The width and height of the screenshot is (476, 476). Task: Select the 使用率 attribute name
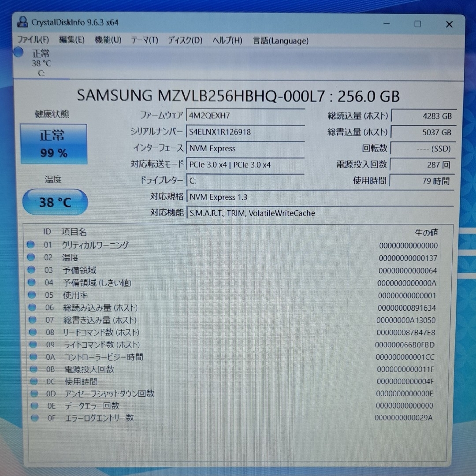click(x=75, y=295)
